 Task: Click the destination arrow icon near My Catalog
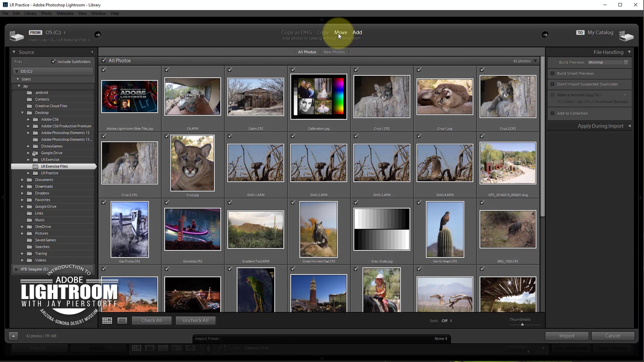[545, 35]
